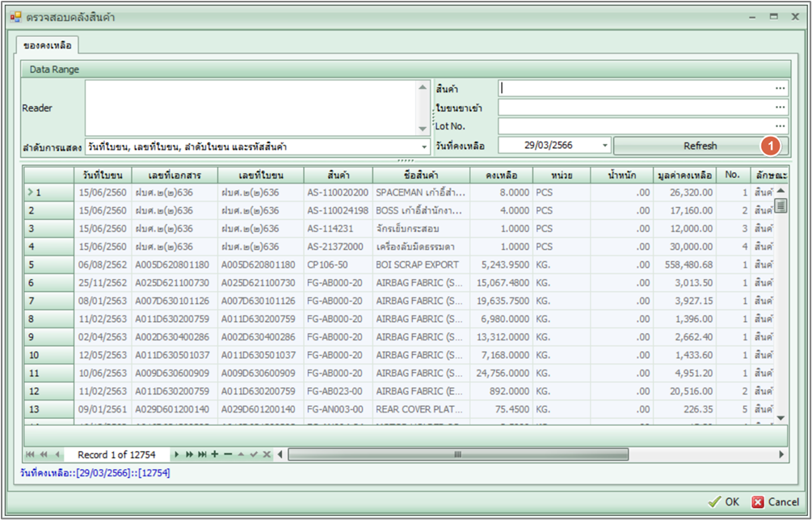
Task: Select row 5 BOI SCRAP EXPORT
Action: [x=417, y=264]
